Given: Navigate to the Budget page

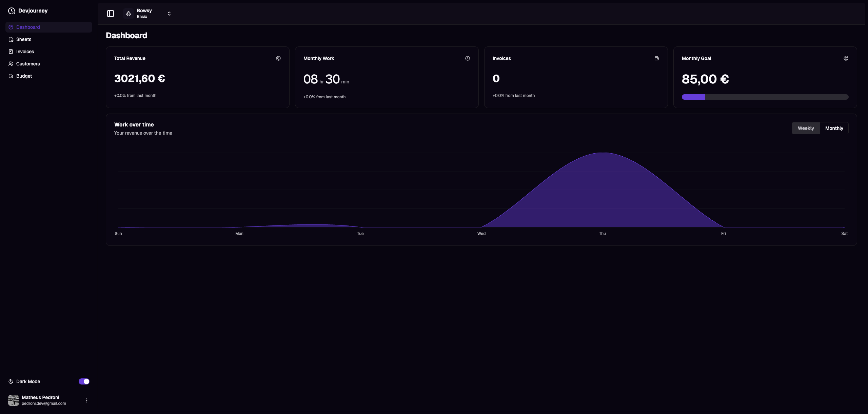Looking at the screenshot, I should [x=24, y=76].
